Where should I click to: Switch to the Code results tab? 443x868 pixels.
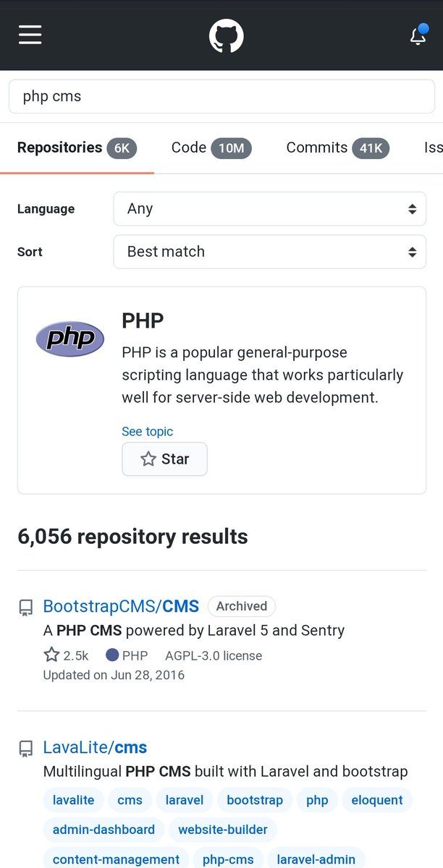pyautogui.click(x=211, y=148)
